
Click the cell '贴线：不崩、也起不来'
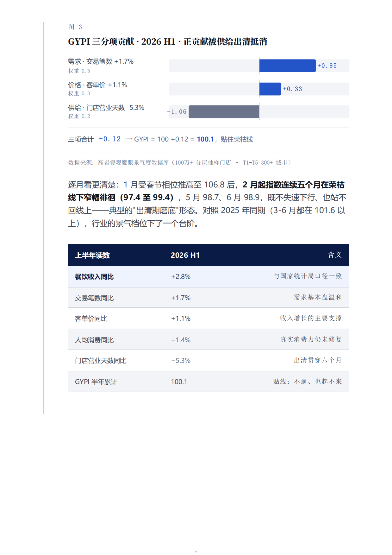coord(308,382)
